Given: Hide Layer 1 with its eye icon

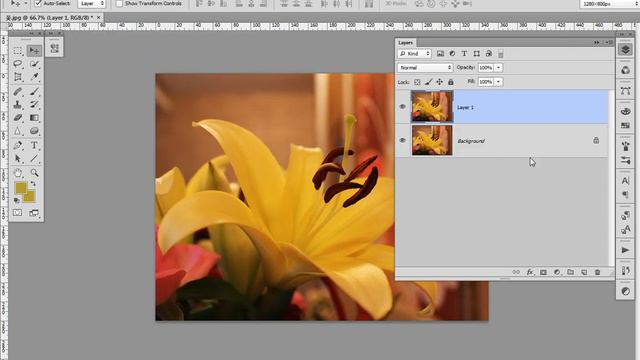Looking at the screenshot, I should pyautogui.click(x=402, y=107).
